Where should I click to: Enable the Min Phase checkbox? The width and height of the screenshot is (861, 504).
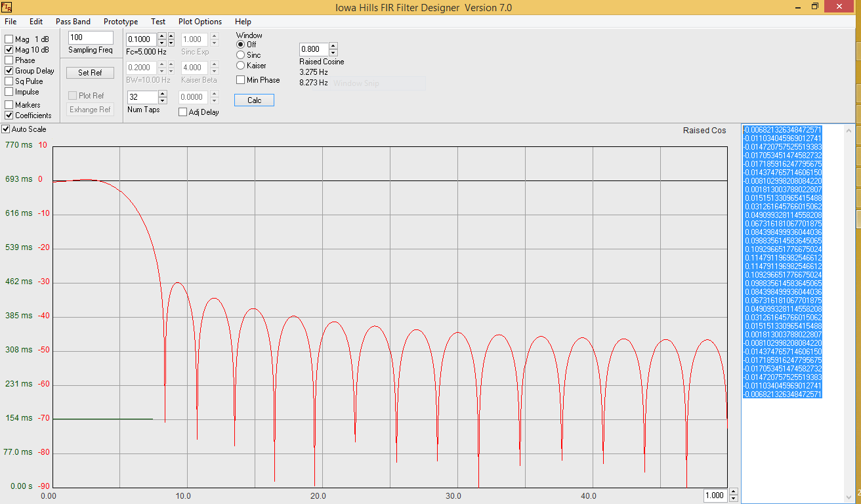[241, 80]
